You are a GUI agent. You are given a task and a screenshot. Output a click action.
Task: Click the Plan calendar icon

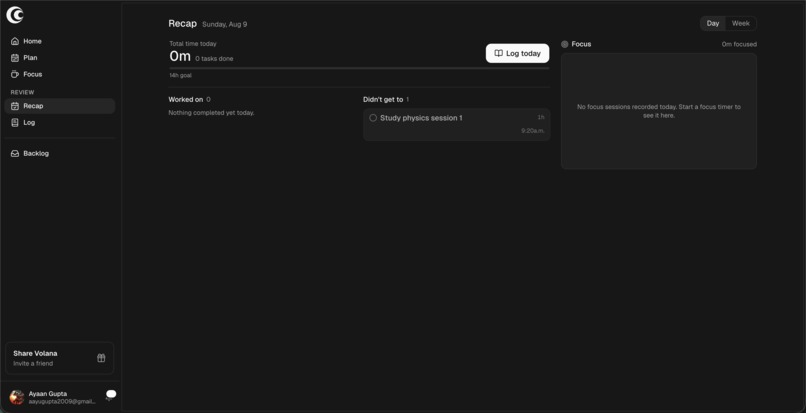click(15, 58)
